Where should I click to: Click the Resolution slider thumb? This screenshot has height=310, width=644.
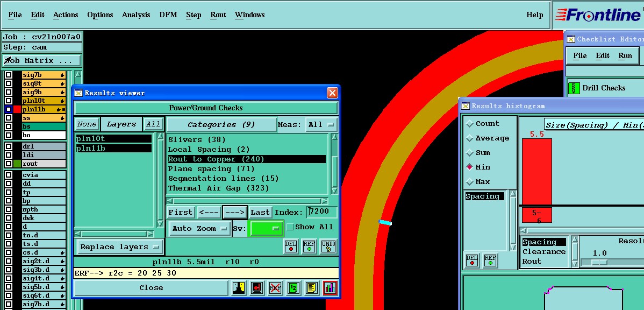pos(599,262)
